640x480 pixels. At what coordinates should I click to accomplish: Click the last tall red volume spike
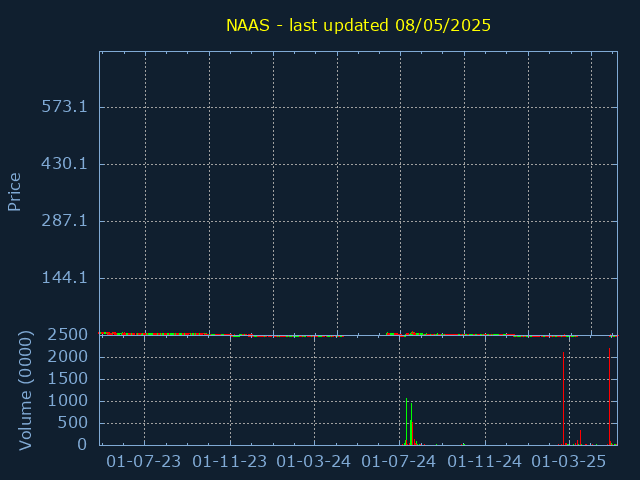(x=609, y=396)
